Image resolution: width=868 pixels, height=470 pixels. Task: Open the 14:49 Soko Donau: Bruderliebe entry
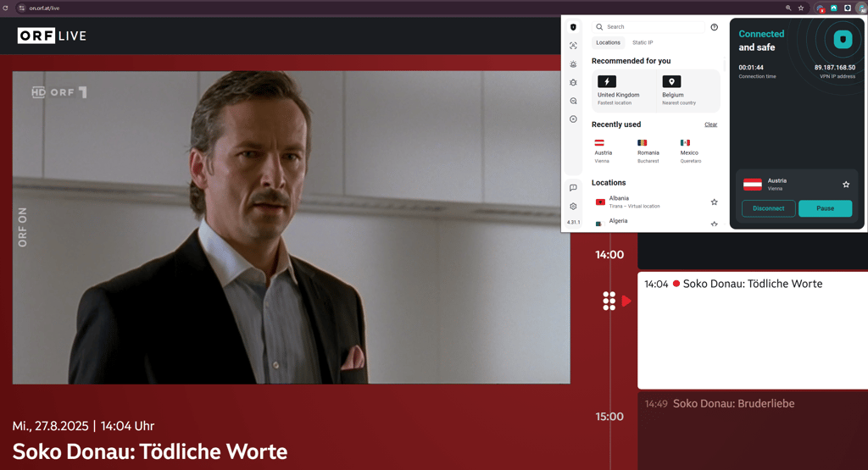tap(753, 431)
